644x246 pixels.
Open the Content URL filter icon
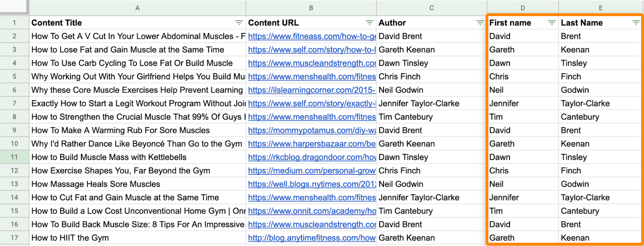(x=369, y=23)
